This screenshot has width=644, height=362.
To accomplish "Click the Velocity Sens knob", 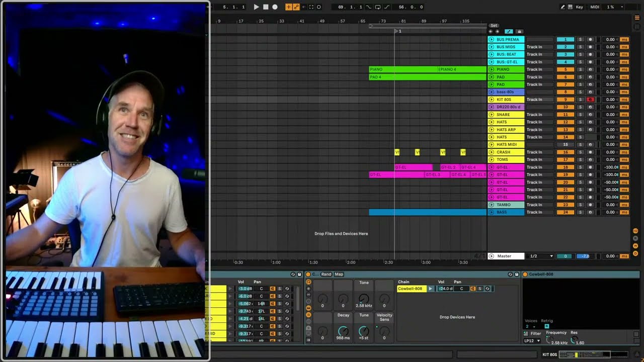I will coord(384,331).
